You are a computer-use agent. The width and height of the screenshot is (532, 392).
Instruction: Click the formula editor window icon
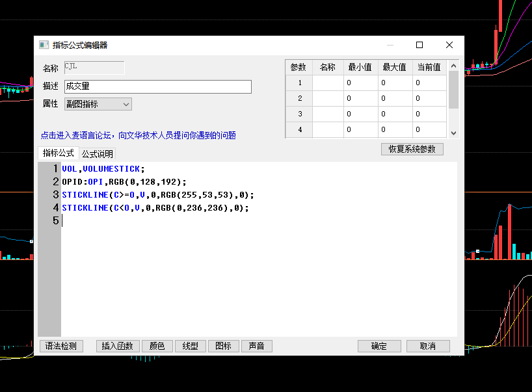pyautogui.click(x=44, y=45)
